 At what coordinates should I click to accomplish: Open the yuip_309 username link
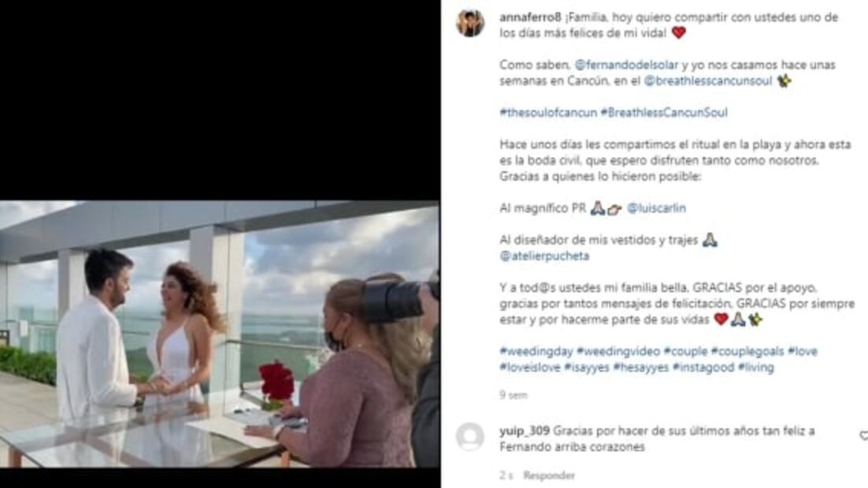tap(525, 431)
